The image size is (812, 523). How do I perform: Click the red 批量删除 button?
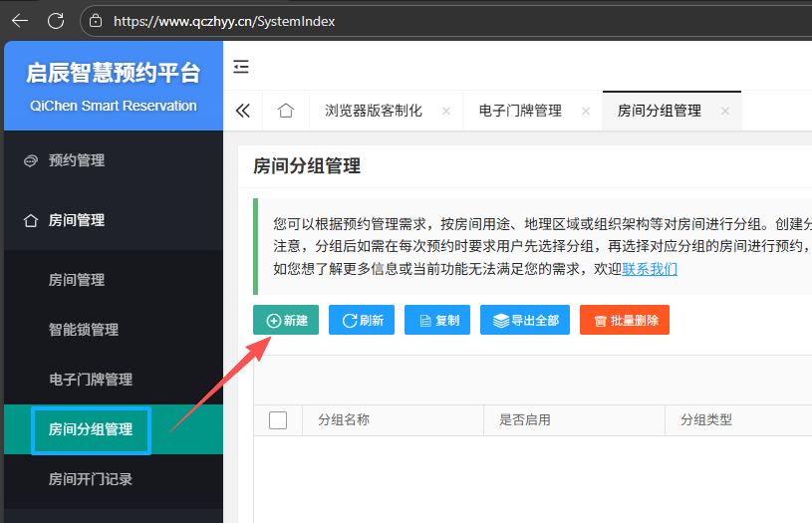tap(624, 320)
